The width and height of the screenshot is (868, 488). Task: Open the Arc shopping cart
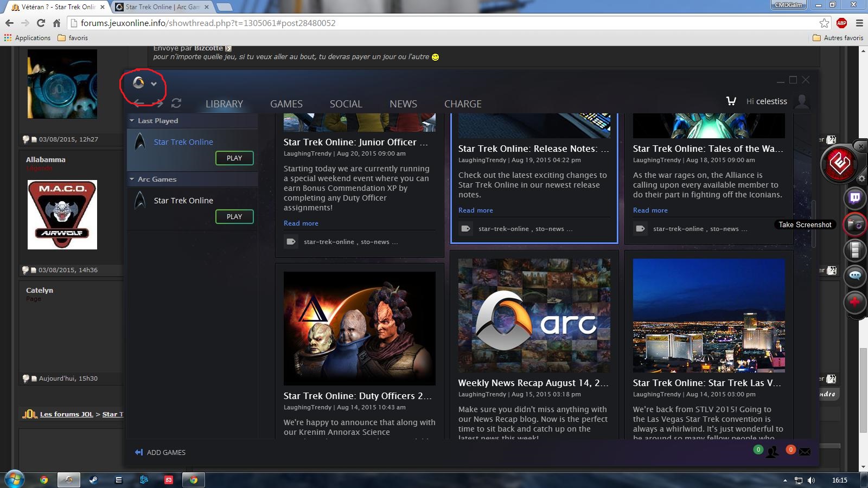731,101
